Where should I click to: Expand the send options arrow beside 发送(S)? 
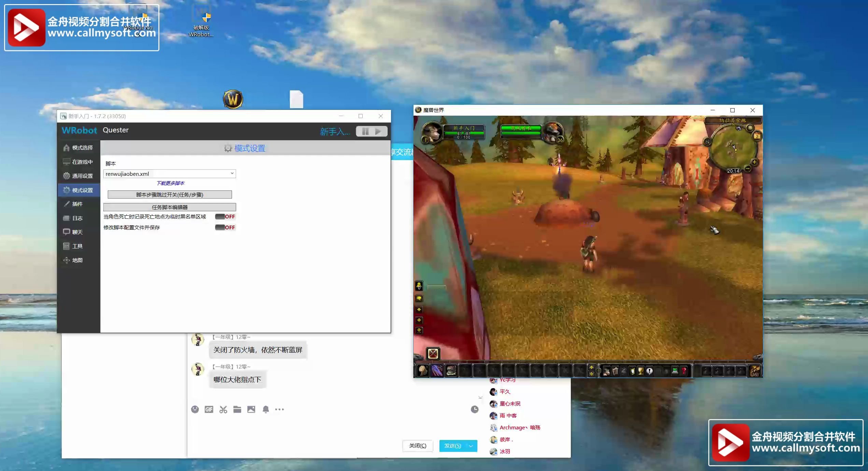tap(471, 446)
